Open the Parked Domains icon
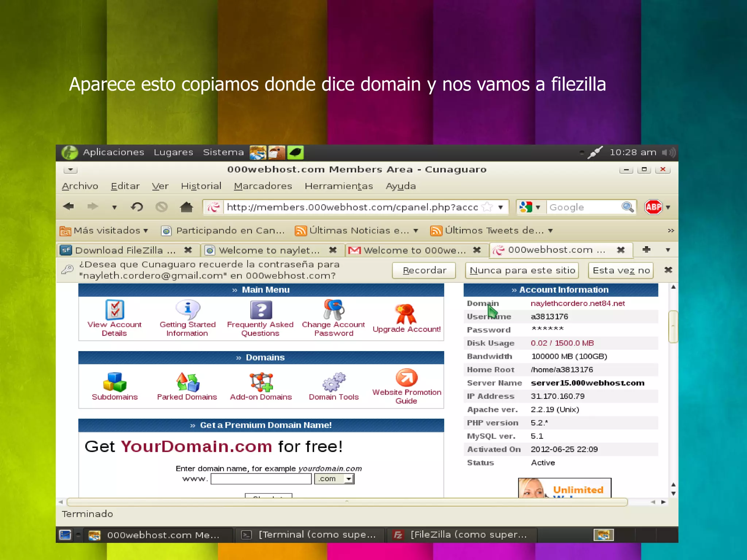 click(187, 382)
